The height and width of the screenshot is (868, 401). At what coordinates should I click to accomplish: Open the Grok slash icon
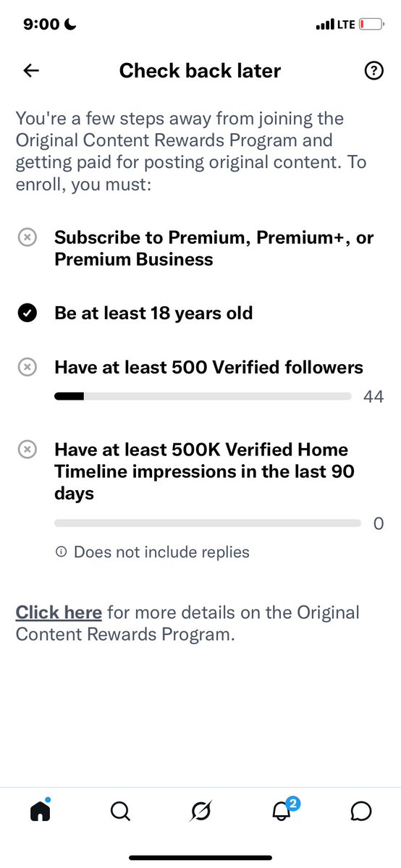tap(200, 812)
